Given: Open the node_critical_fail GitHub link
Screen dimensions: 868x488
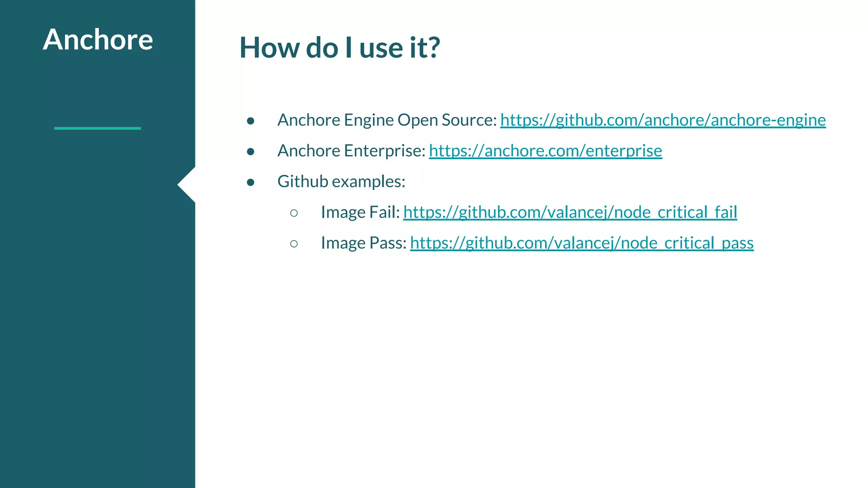Looking at the screenshot, I should coord(570,212).
